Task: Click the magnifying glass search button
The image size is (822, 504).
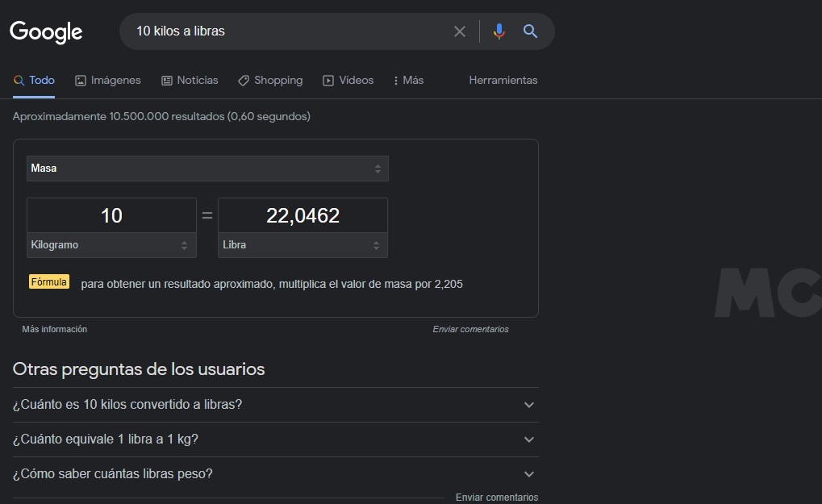Action: (x=530, y=31)
